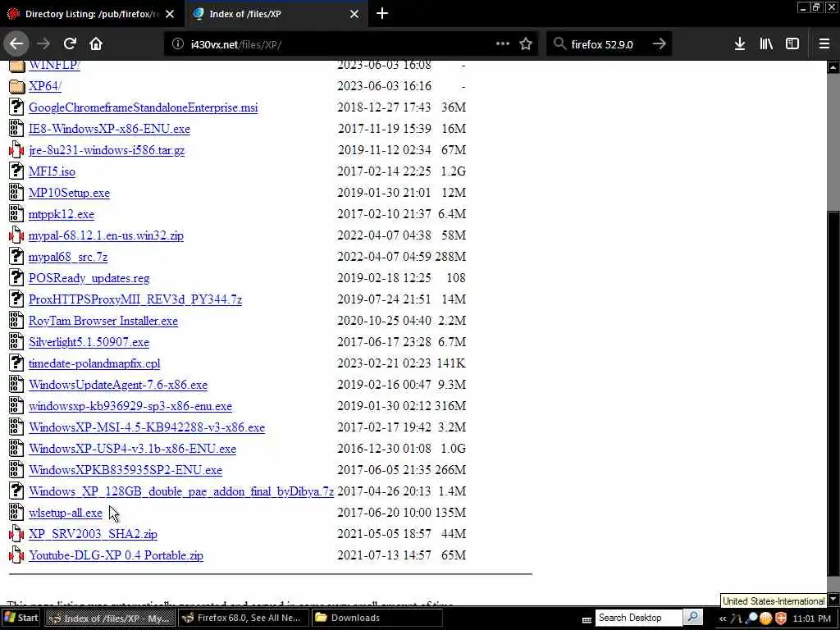Select the Index of /files/XP tab

point(276,15)
